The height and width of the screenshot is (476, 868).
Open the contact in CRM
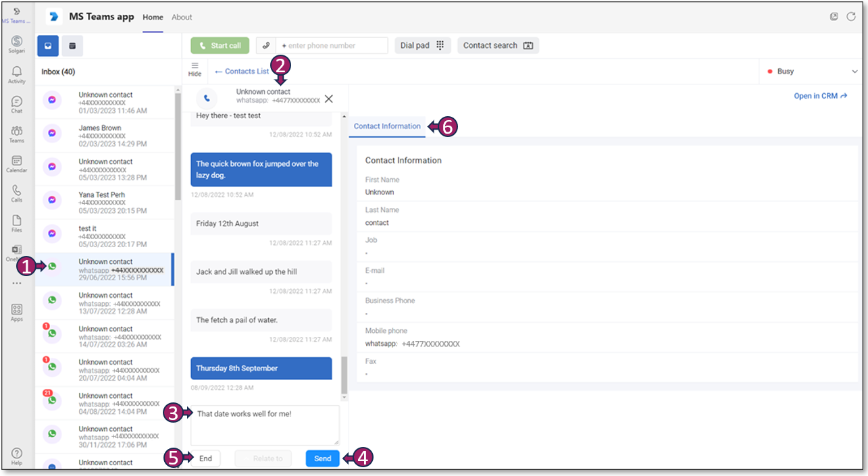[x=819, y=95]
